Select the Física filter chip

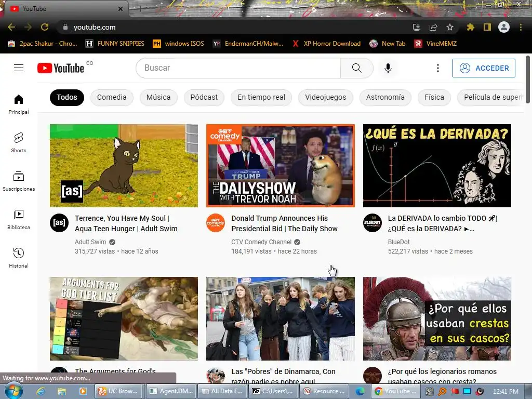pyautogui.click(x=434, y=97)
